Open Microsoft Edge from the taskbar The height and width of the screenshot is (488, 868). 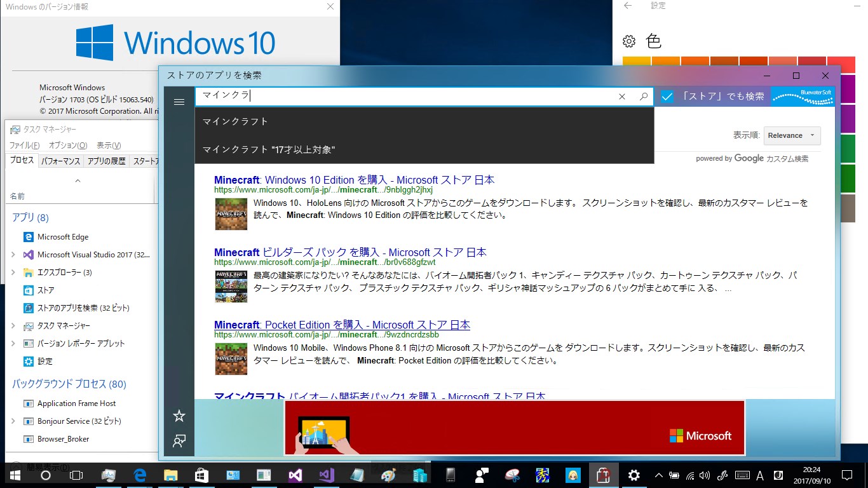tap(140, 475)
